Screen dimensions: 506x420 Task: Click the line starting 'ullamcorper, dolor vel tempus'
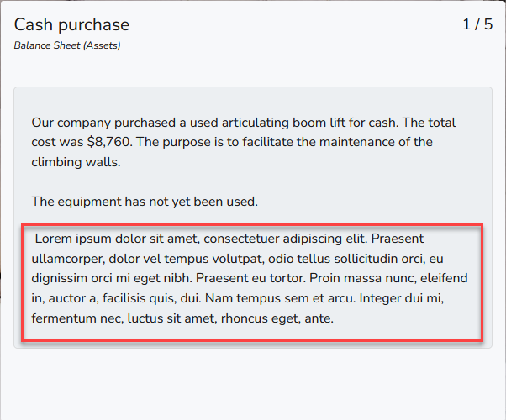tap(237, 258)
